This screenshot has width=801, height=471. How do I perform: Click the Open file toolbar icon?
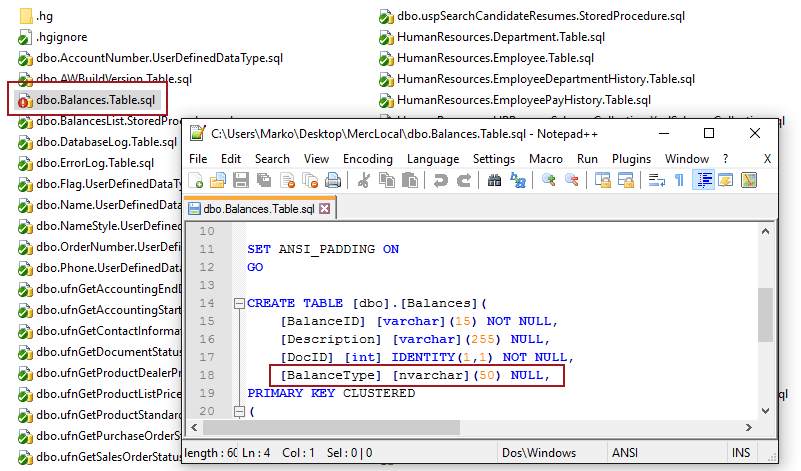pyautogui.click(x=218, y=180)
